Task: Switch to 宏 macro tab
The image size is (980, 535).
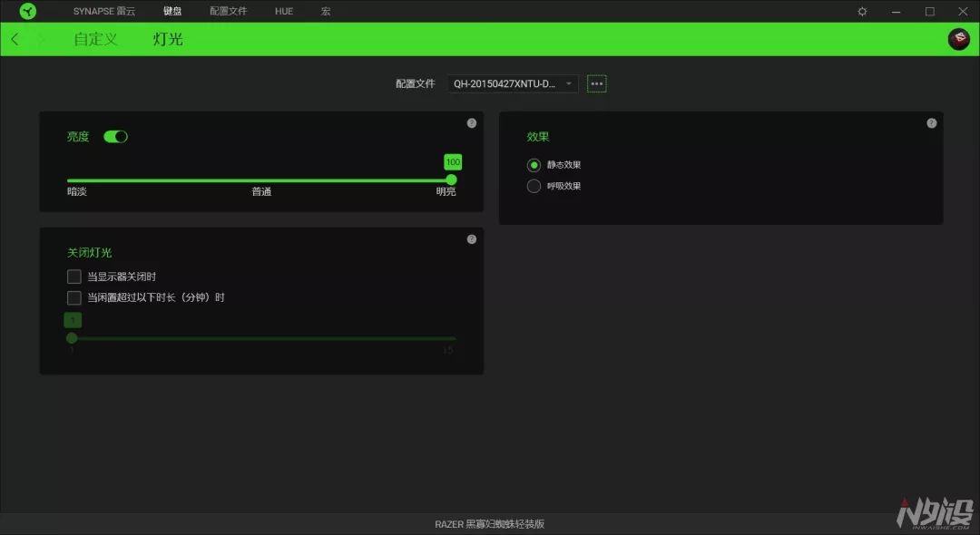Action: 326,11
